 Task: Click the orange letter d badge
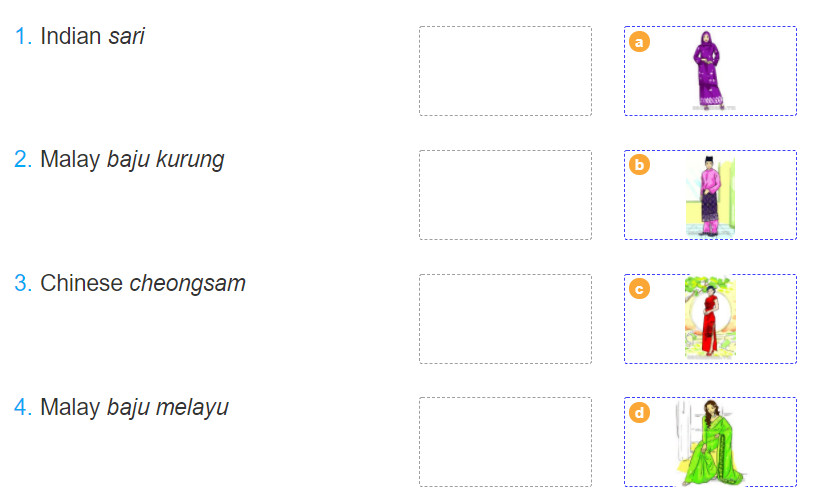point(639,413)
